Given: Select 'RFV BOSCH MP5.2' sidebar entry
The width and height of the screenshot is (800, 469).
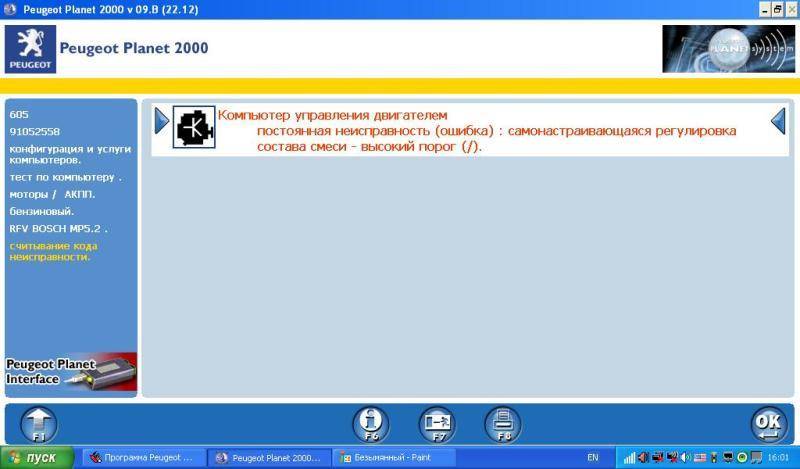Looking at the screenshot, I should (x=58, y=229).
